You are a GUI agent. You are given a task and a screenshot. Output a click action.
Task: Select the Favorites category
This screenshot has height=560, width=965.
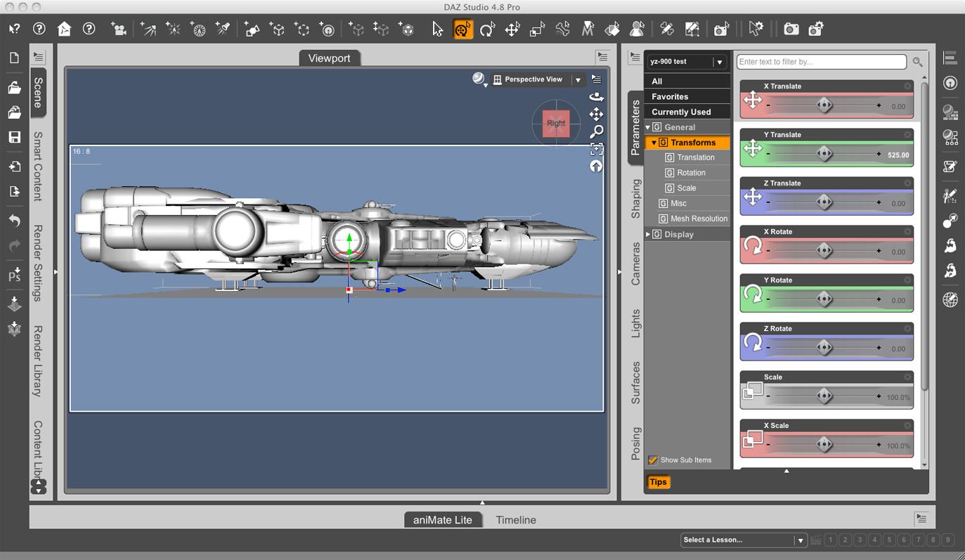click(x=687, y=97)
